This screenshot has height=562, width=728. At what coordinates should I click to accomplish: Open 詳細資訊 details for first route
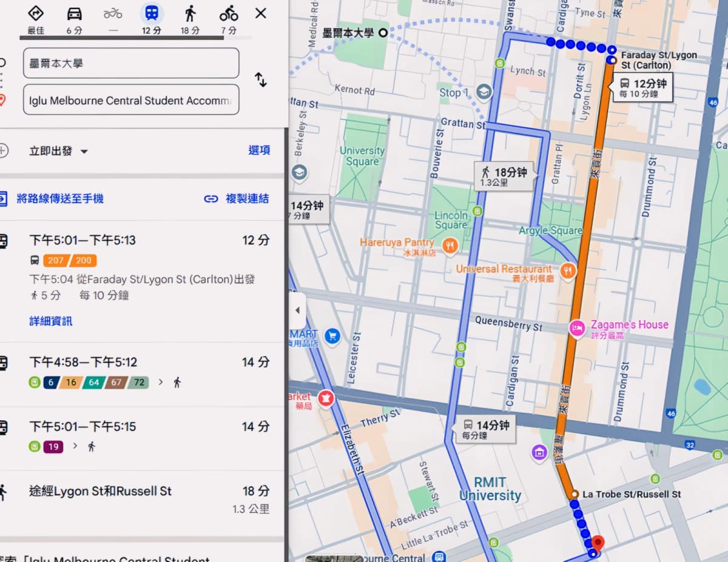51,321
